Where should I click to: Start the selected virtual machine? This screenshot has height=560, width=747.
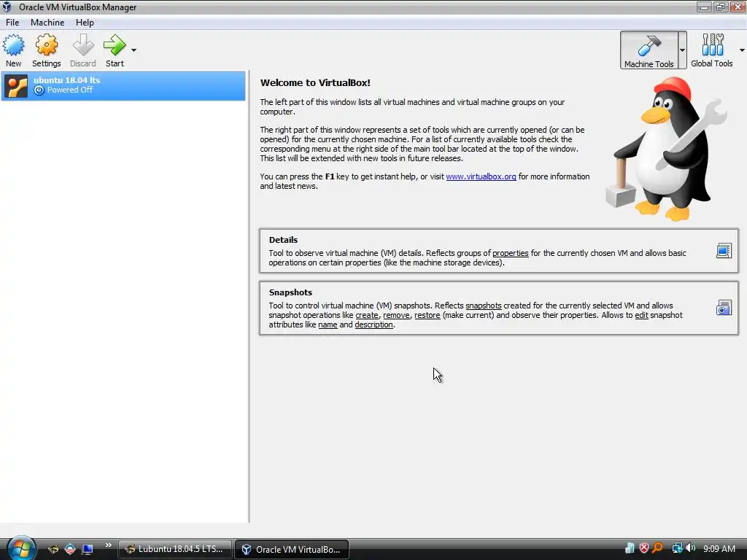(x=115, y=50)
